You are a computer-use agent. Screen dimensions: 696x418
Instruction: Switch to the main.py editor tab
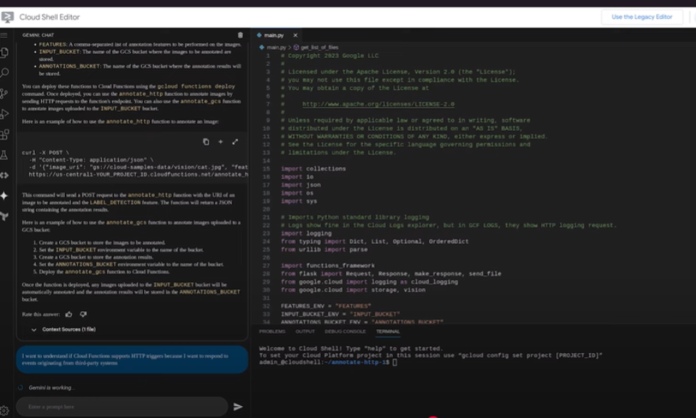(x=273, y=35)
